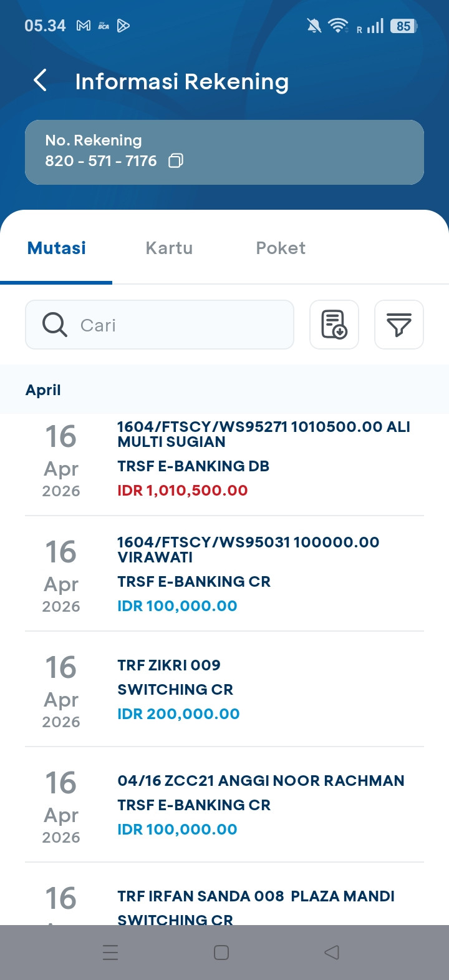Switch to the Poket tab
The width and height of the screenshot is (449, 980).
(281, 248)
